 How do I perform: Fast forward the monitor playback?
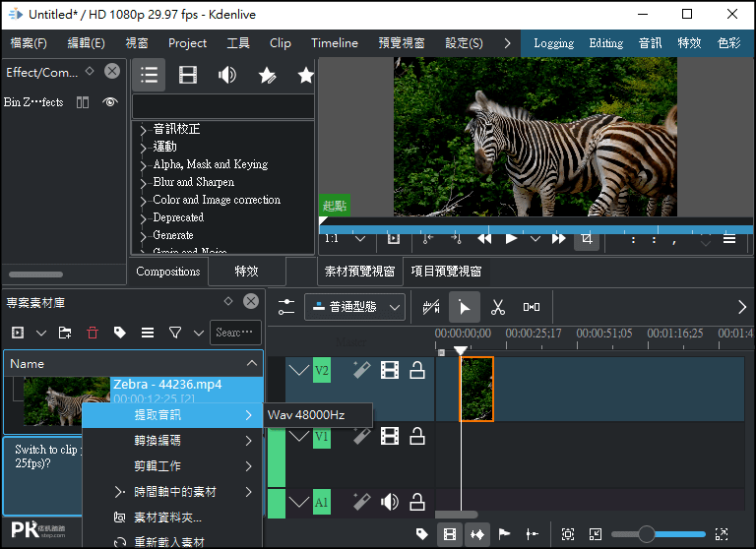(x=559, y=239)
